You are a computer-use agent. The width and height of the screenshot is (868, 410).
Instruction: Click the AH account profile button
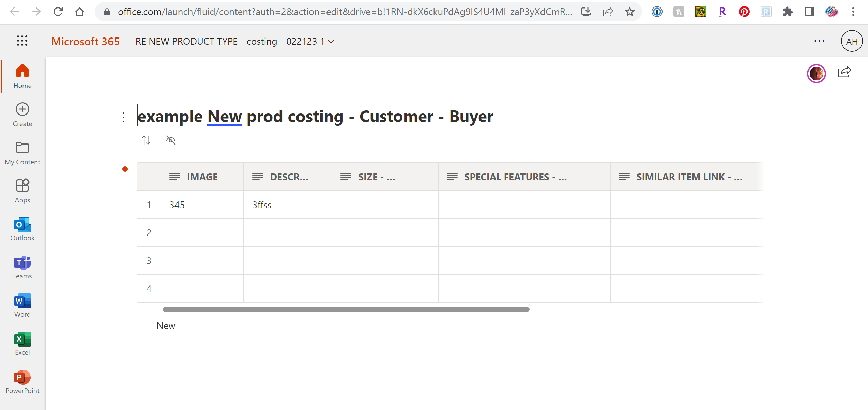coord(852,41)
